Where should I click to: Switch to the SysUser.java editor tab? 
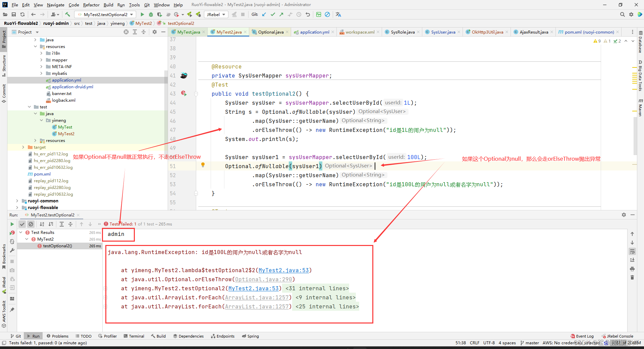443,32
